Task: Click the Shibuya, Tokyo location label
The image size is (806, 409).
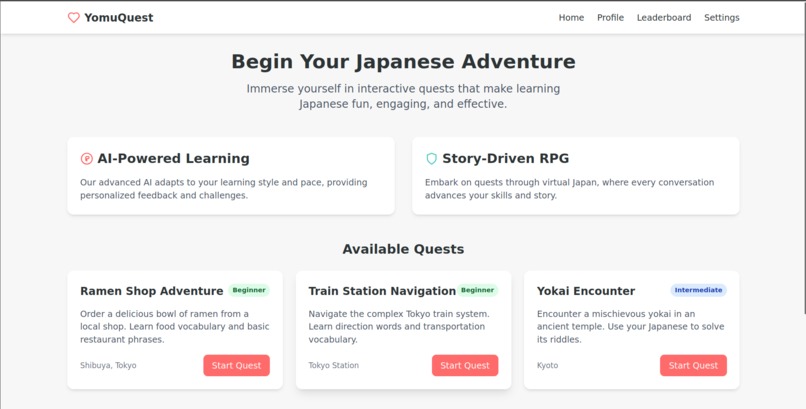Action: [x=108, y=365]
